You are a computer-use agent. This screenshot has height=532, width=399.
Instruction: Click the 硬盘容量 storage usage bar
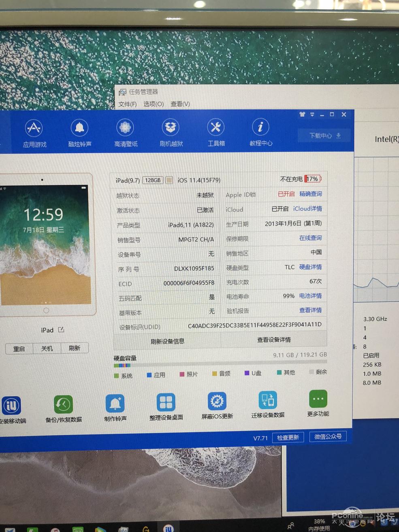[x=220, y=364]
